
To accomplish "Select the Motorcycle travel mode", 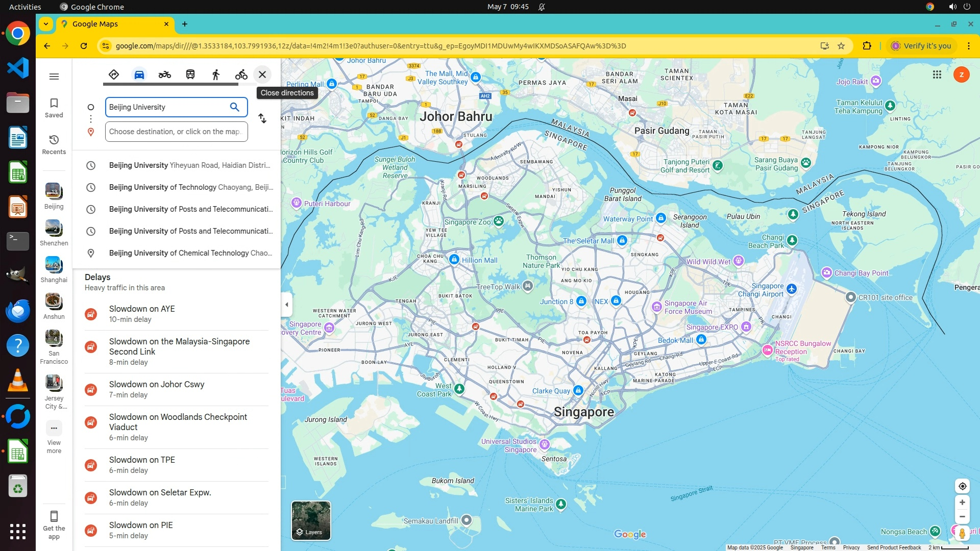I will 164,75.
